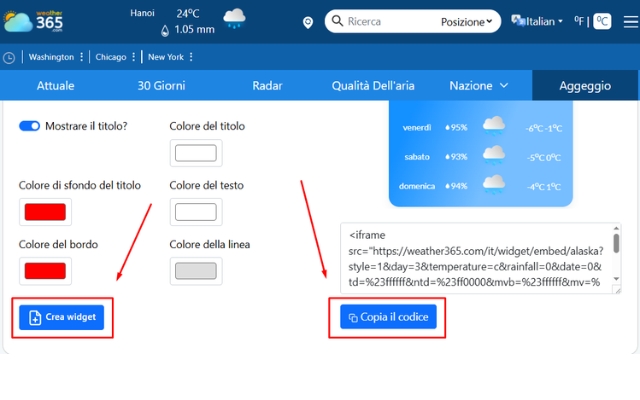This screenshot has height=400, width=640.
Task: Click the code box scroll down arrow
Action: pos(616,279)
